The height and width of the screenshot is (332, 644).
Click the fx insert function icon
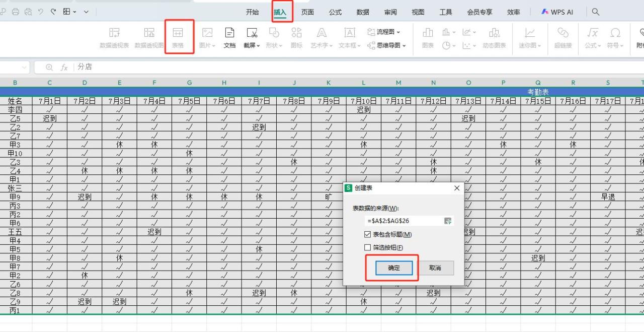click(x=64, y=67)
